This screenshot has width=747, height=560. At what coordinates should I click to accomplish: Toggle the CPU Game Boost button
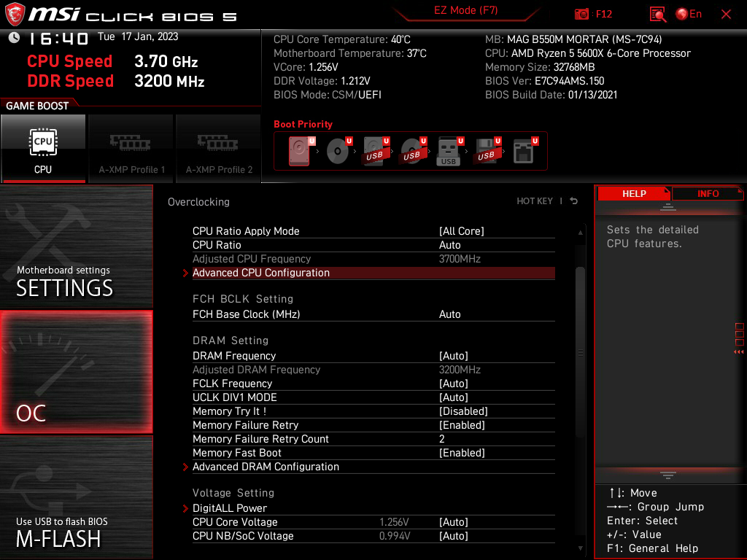[x=43, y=149]
